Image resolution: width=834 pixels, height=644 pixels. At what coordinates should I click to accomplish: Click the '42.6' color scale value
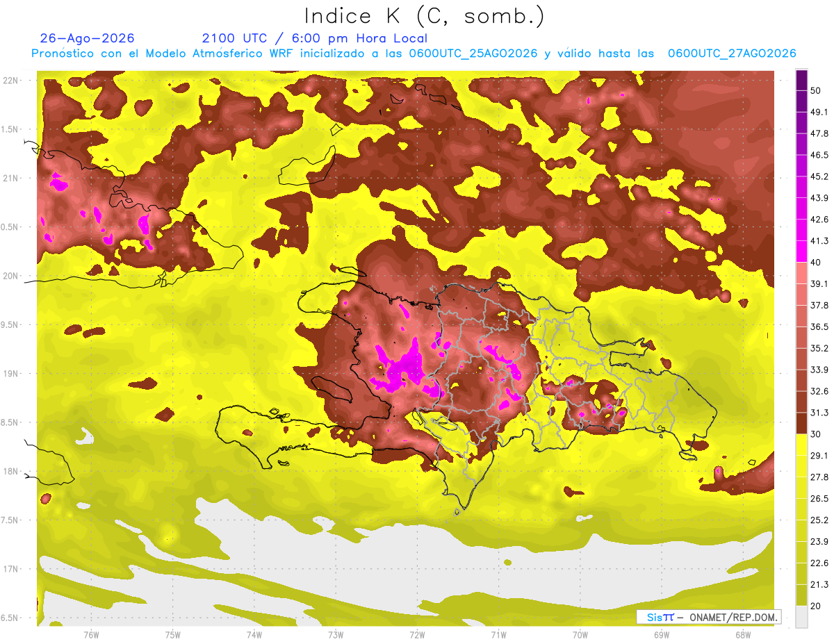point(819,220)
